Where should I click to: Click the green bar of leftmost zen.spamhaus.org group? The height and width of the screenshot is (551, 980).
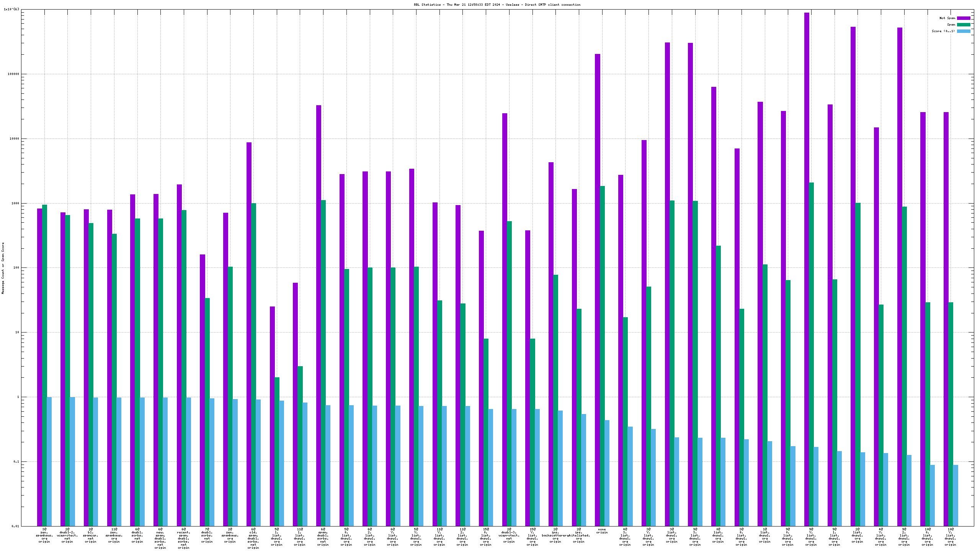44,344
